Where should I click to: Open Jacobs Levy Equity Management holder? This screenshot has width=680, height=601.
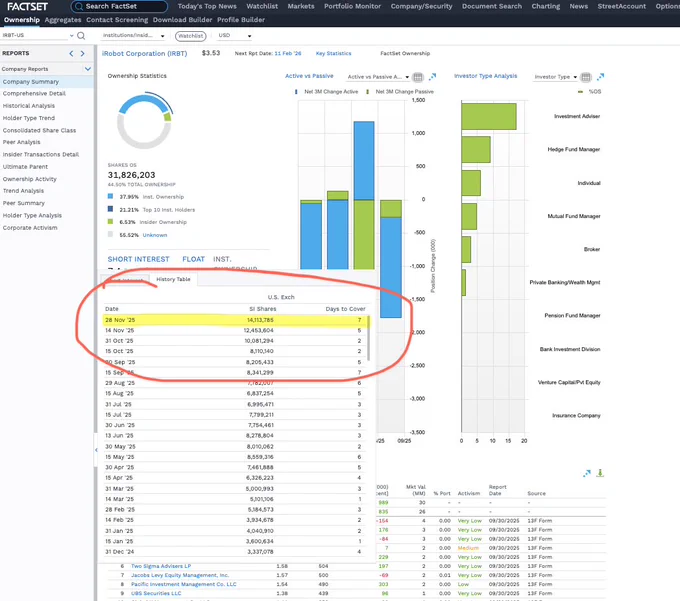tap(180, 575)
